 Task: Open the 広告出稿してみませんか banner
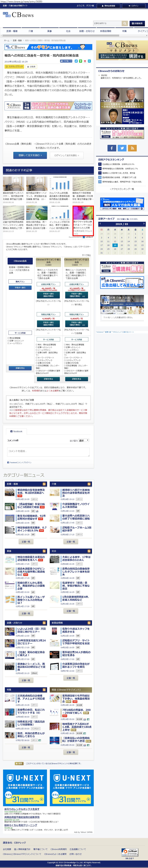(122, 282)
